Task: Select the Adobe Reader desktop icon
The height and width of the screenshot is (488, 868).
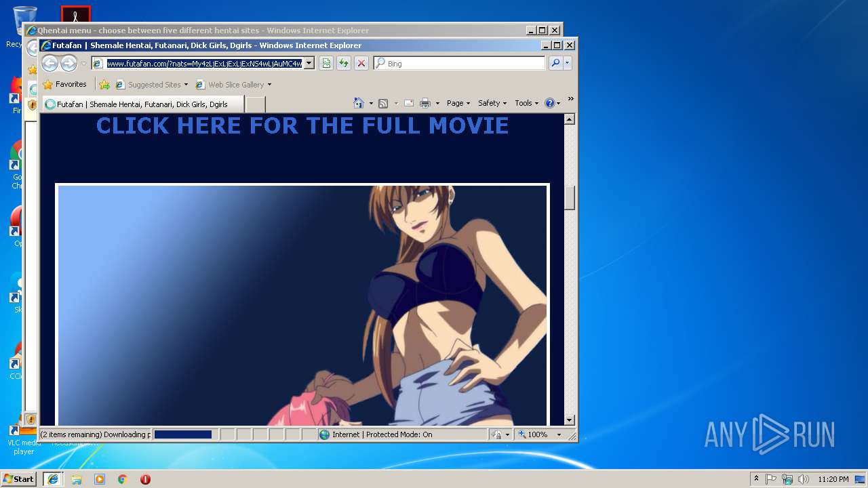Action: click(x=75, y=14)
